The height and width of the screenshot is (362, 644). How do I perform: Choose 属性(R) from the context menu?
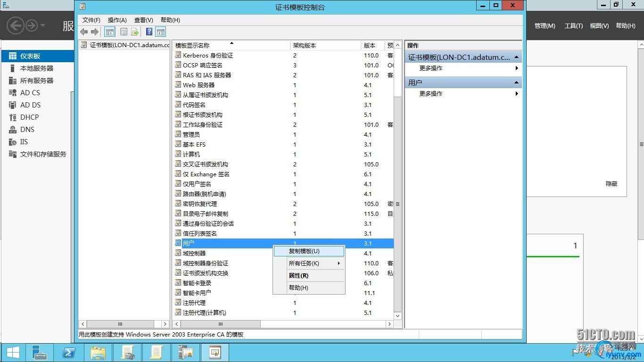click(x=309, y=276)
